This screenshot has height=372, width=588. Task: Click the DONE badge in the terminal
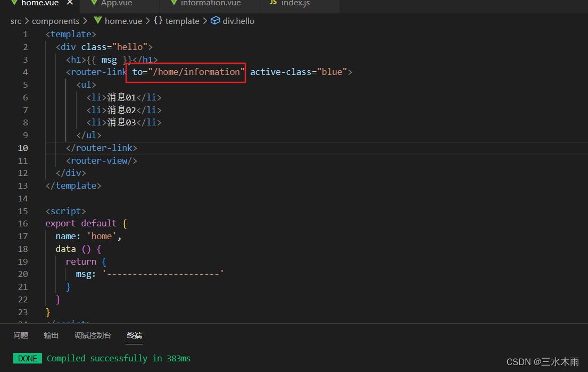[x=27, y=358]
